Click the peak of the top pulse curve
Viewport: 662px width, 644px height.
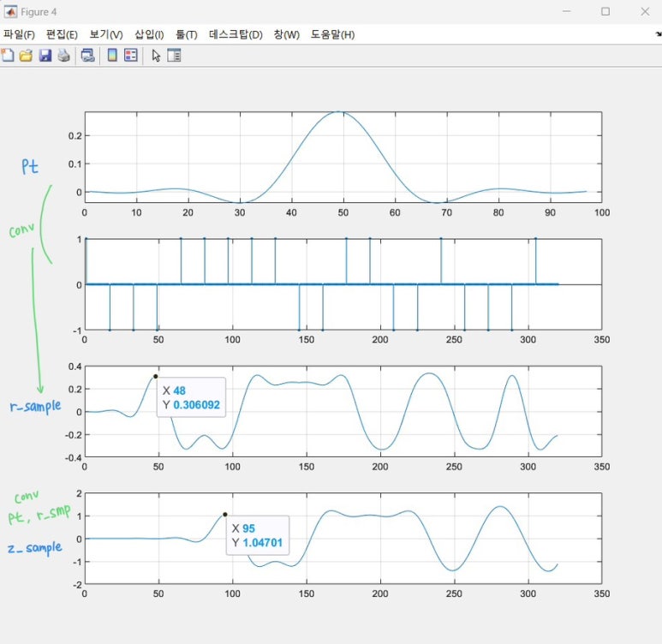[338, 112]
